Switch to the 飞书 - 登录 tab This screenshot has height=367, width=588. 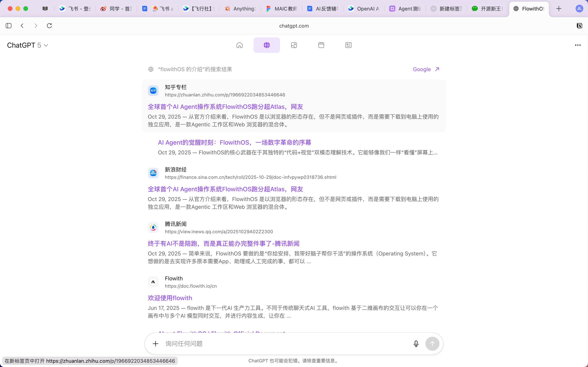click(75, 9)
